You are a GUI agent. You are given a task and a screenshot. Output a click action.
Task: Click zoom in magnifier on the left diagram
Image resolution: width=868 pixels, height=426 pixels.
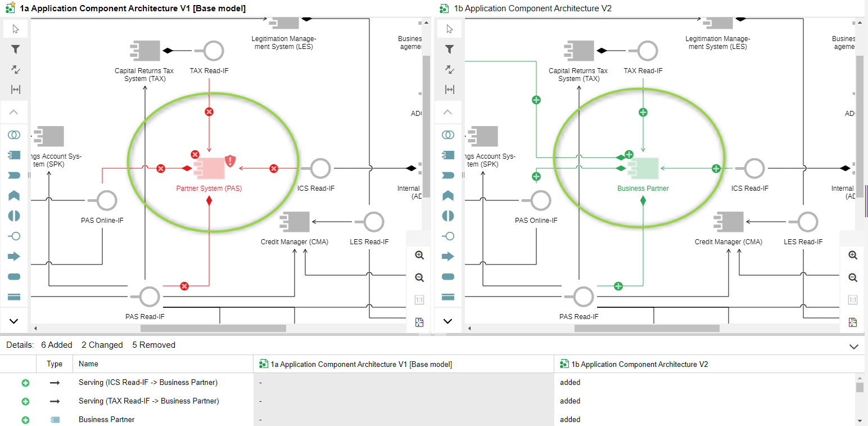pos(419,255)
